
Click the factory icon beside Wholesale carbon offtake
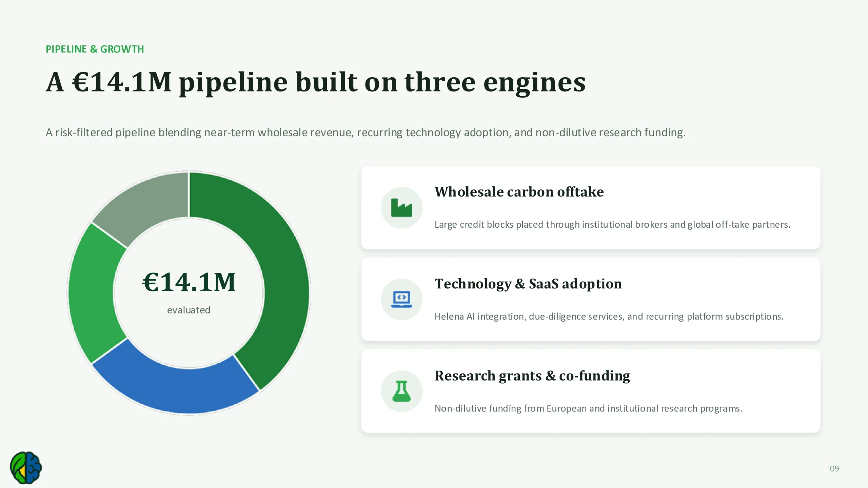[x=401, y=207]
